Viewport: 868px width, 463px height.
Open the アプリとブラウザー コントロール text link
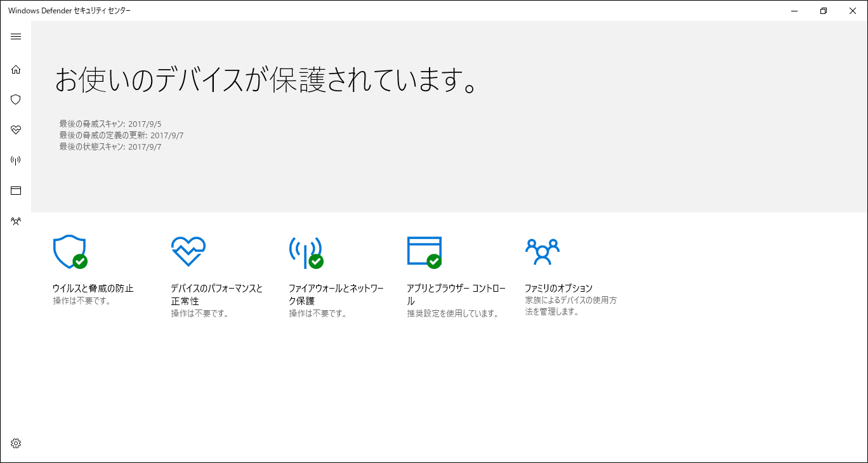[456, 294]
